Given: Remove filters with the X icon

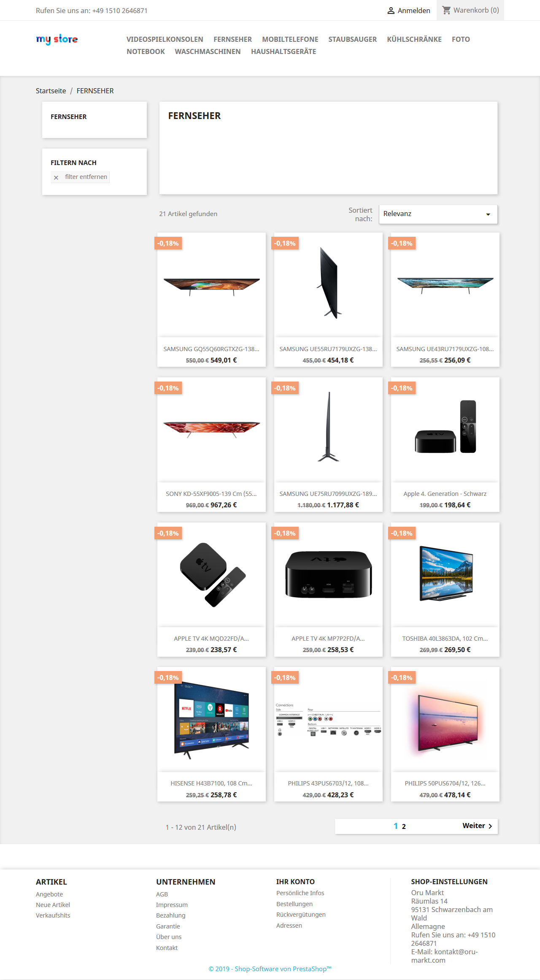Looking at the screenshot, I should tap(56, 177).
